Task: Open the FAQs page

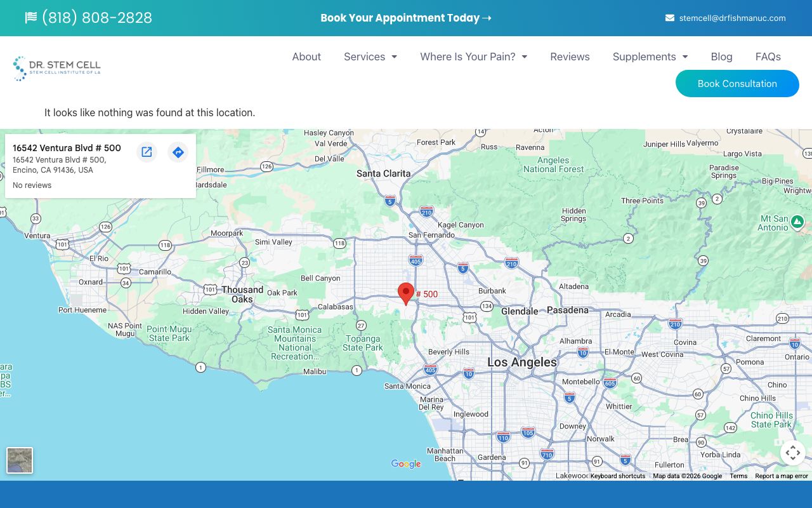Action: click(768, 57)
